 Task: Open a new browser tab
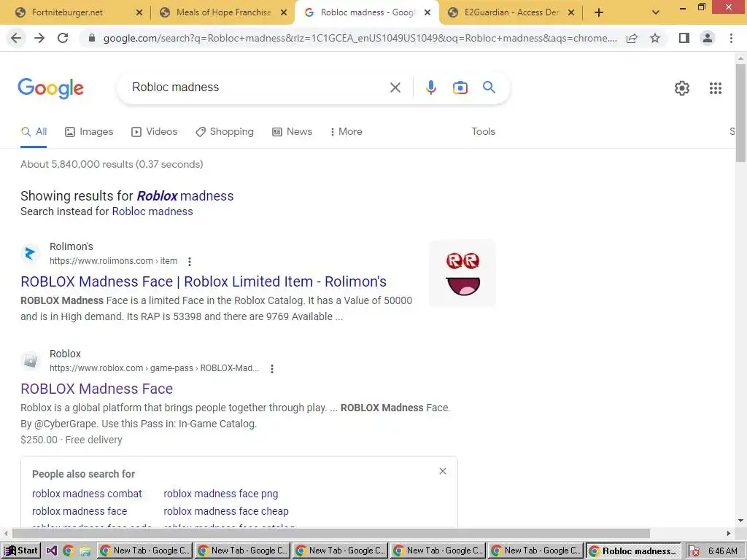click(x=599, y=13)
